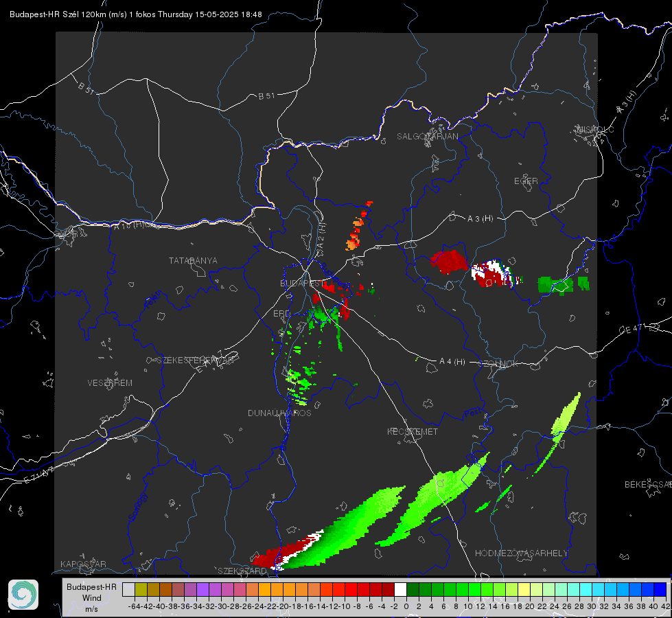Viewport: 672px width, 618px height.
Task: Click the dark red echo cluster east of Budapest
Action: click(x=449, y=262)
